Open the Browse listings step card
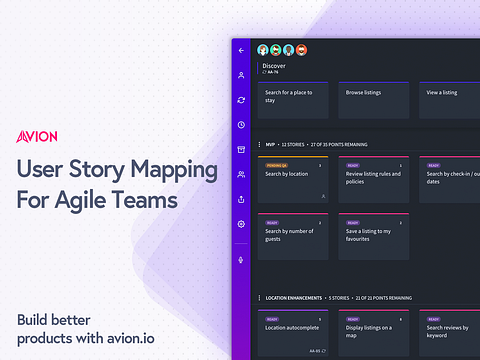This screenshot has height=360, width=480. pyautogui.click(x=374, y=100)
